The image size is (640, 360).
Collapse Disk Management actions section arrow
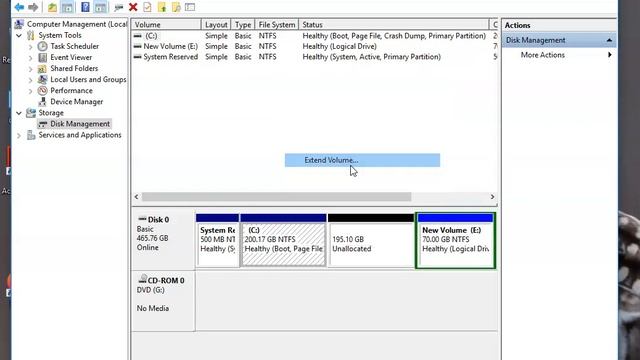(x=609, y=40)
